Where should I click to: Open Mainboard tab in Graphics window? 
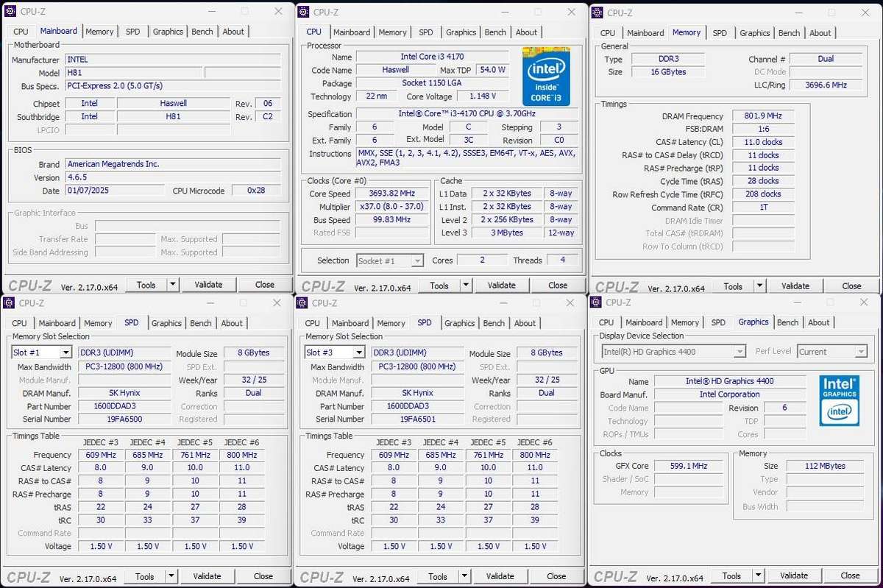[645, 322]
